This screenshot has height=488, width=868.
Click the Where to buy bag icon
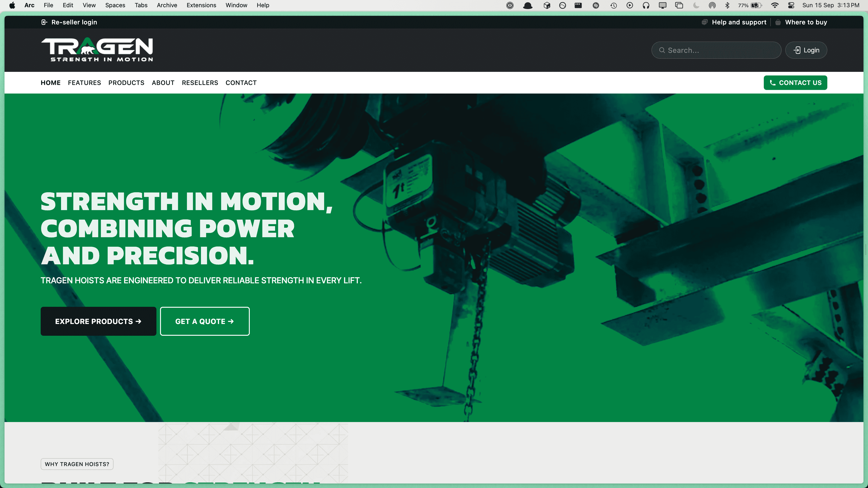point(778,22)
